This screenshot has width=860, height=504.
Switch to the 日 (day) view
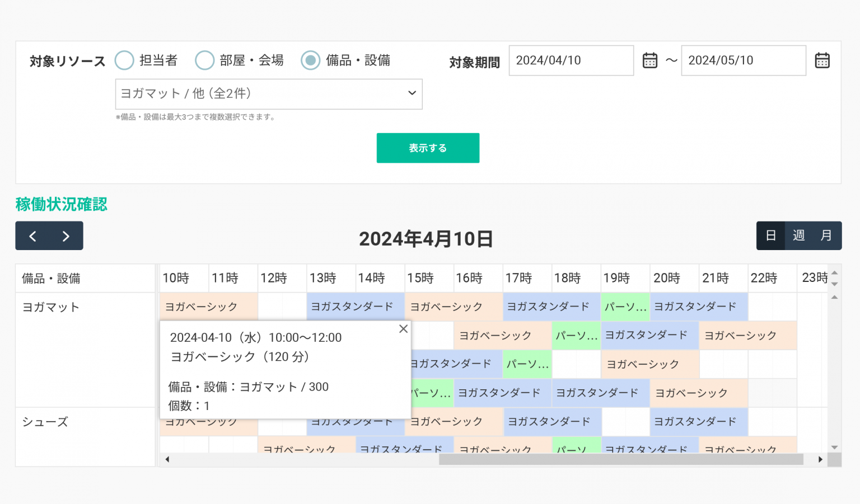tap(771, 235)
